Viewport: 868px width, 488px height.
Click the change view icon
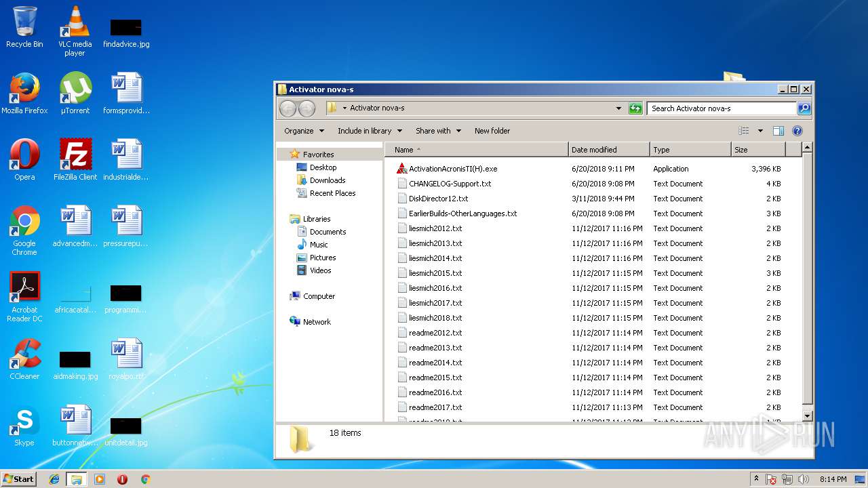(x=744, y=131)
